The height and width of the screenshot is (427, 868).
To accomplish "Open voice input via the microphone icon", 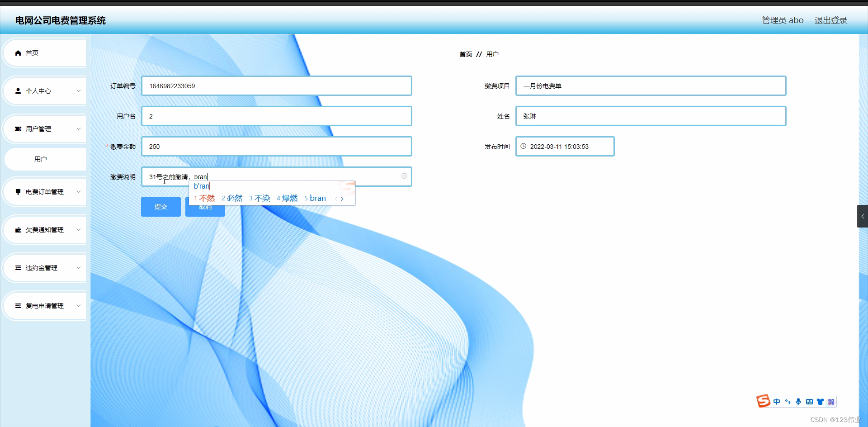I will pos(799,402).
